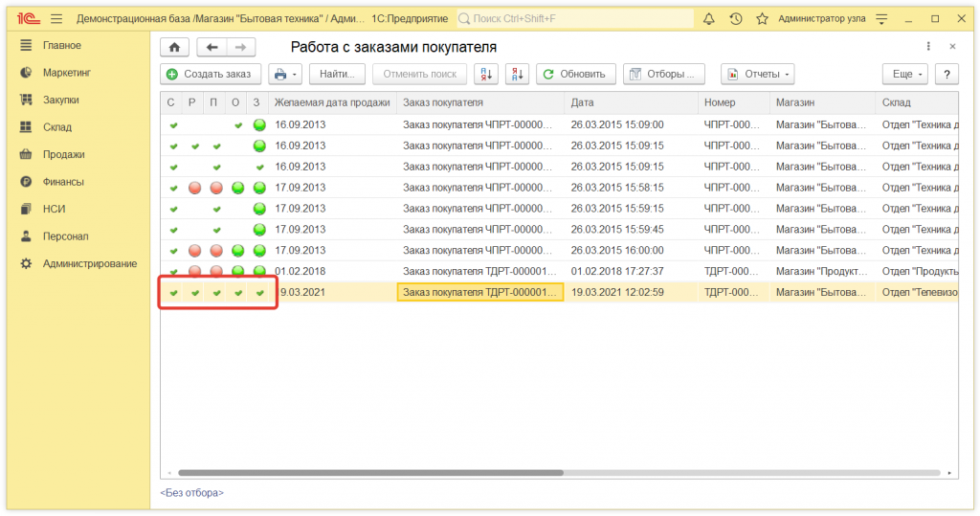This screenshot has height=516, width=980.
Task: Open the history clock icon
Action: 735,18
